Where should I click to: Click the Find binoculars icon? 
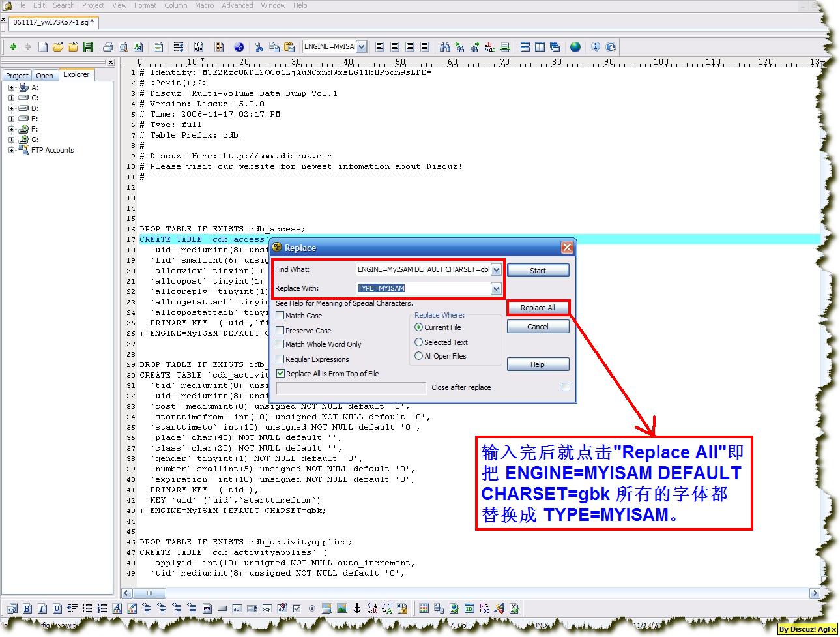[x=445, y=47]
